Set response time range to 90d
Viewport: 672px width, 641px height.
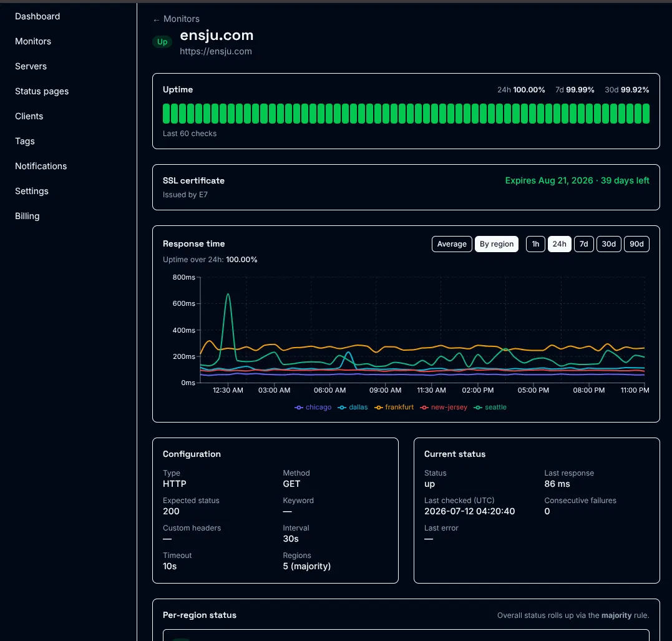tap(636, 244)
